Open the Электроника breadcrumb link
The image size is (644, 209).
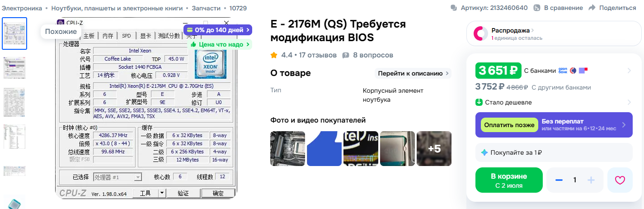(x=22, y=8)
